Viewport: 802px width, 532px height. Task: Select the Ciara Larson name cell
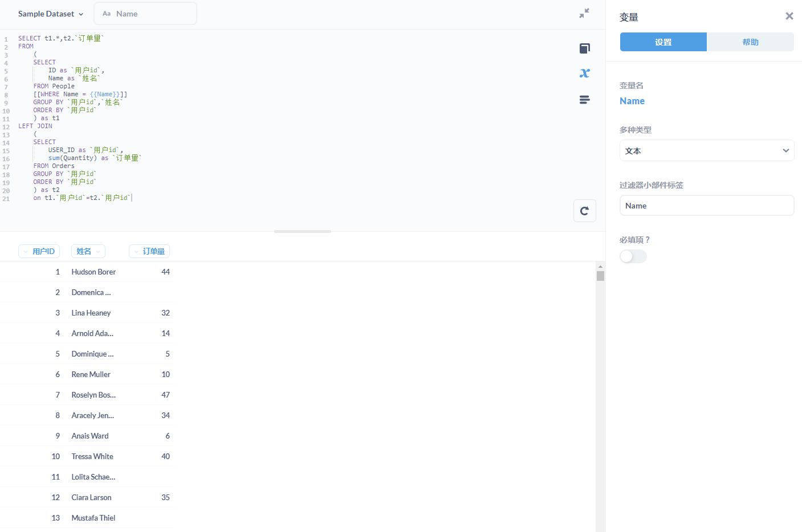[92, 497]
